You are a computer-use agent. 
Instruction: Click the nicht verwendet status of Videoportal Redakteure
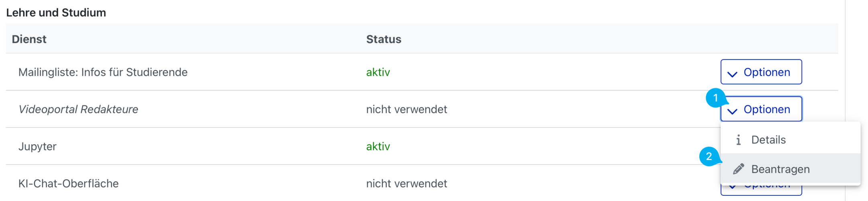pos(406,109)
